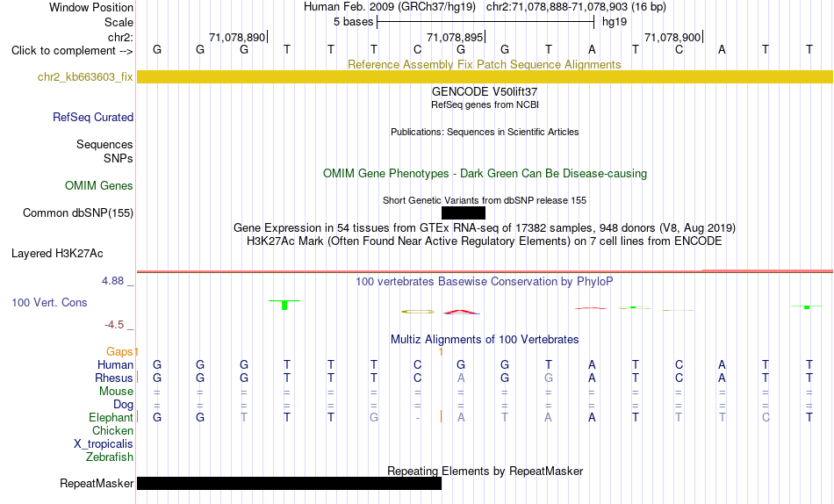
Task: Select the Mouse alignment row label
Action: [x=116, y=392]
